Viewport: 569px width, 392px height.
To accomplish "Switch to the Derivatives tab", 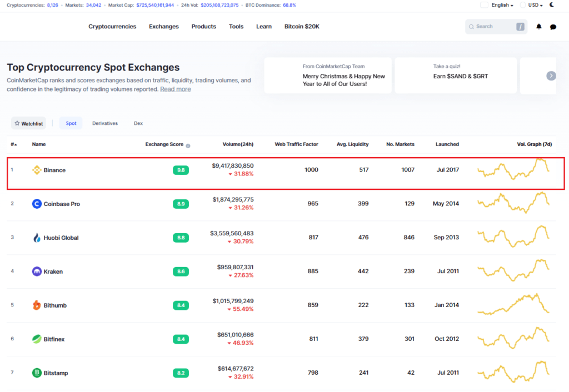I will (x=105, y=123).
